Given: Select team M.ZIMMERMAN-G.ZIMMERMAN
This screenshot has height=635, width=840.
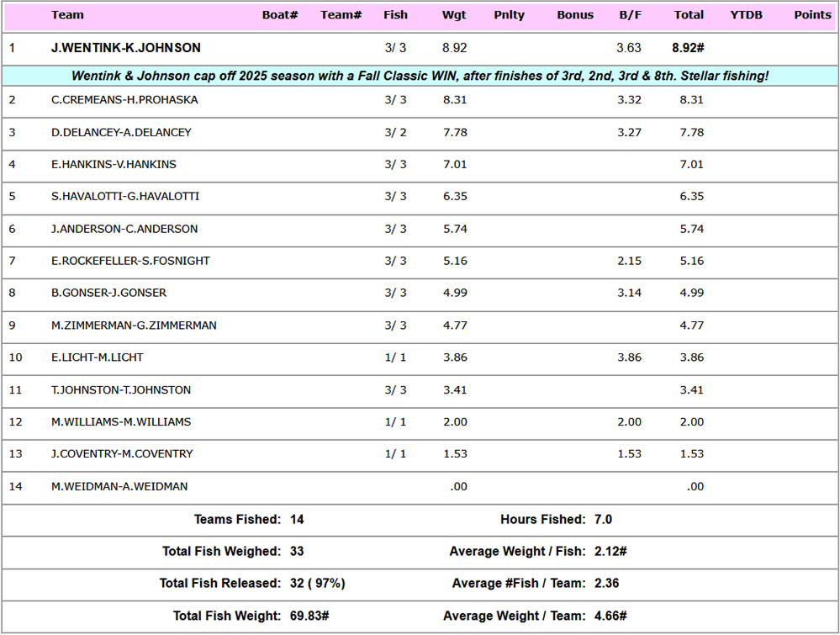Looking at the screenshot, I should (134, 325).
